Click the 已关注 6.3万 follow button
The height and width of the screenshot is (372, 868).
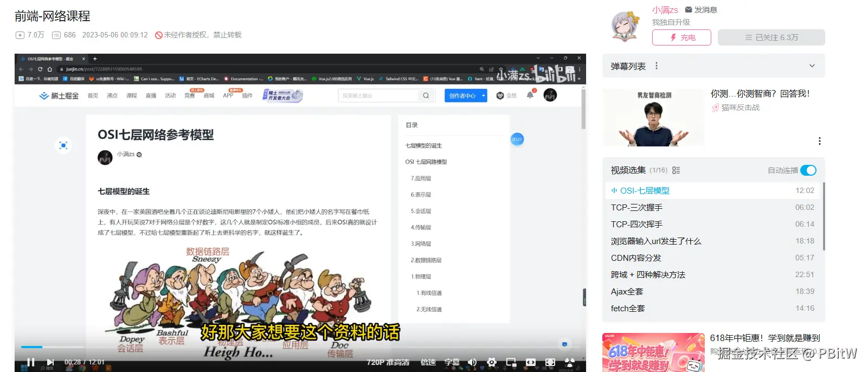(771, 37)
